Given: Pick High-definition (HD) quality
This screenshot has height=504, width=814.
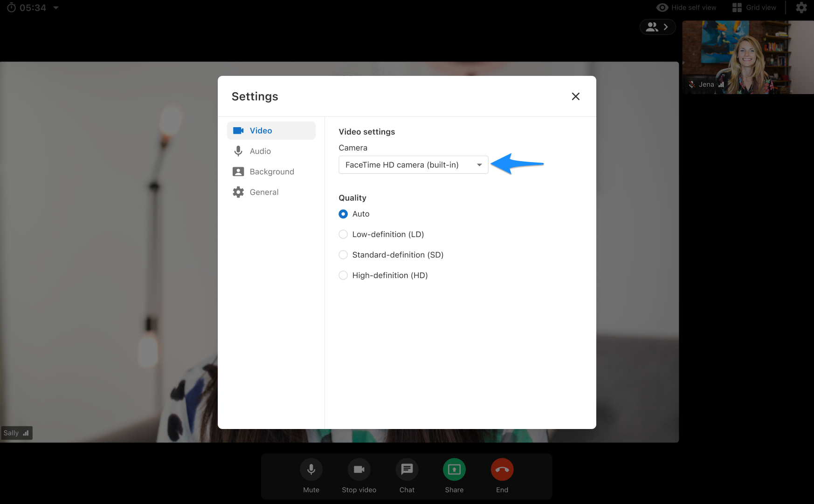Looking at the screenshot, I should point(343,275).
